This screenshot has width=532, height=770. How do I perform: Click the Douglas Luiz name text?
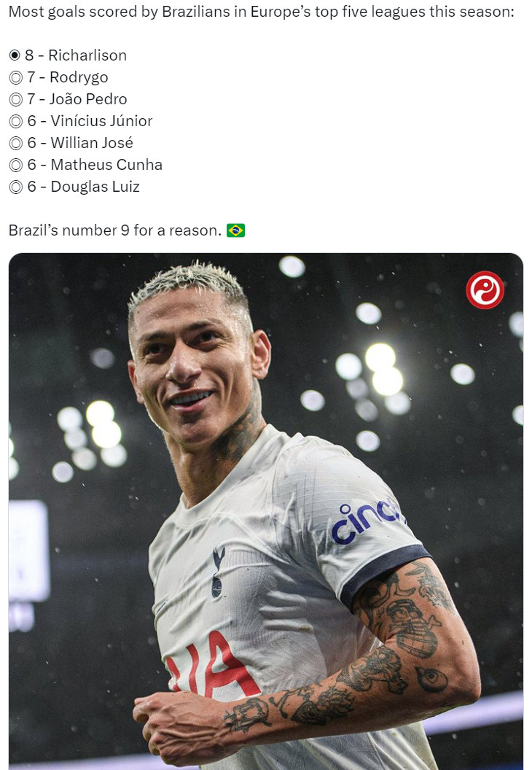pyautogui.click(x=95, y=187)
